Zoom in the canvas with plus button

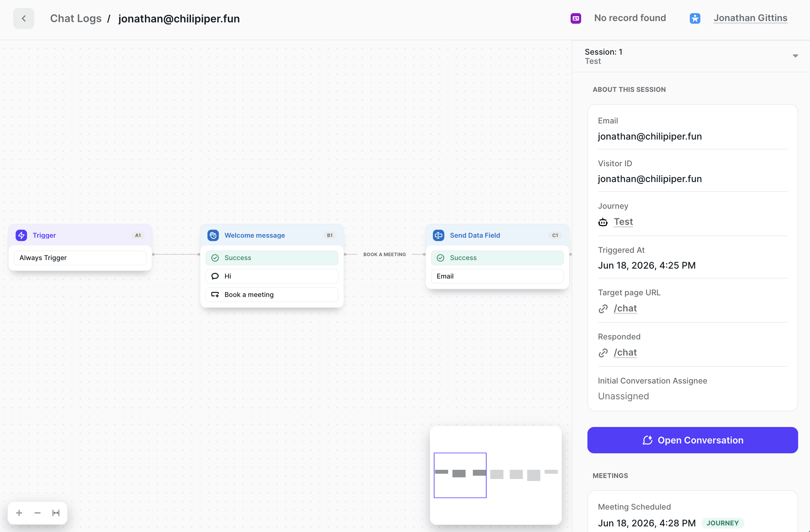[x=19, y=513]
